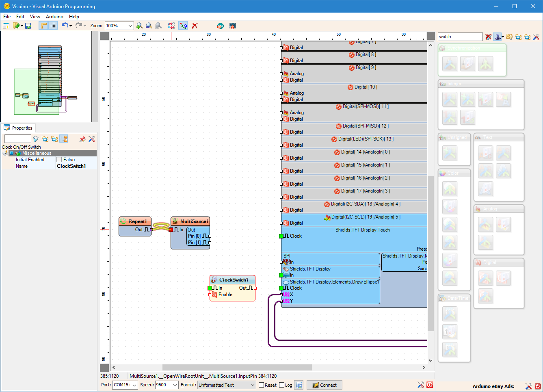Screen dimensions: 543x392
Task: Open the Arduino menu
Action: click(x=54, y=17)
